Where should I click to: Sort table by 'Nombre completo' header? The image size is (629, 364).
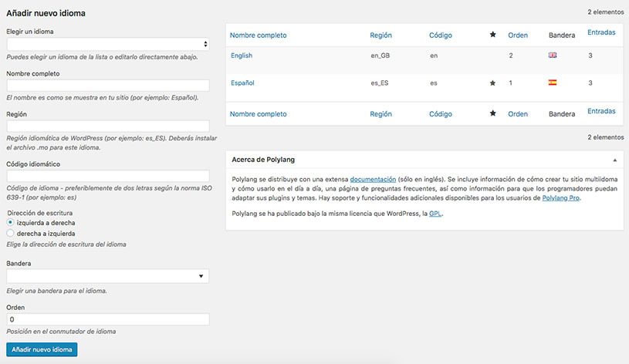pos(259,35)
